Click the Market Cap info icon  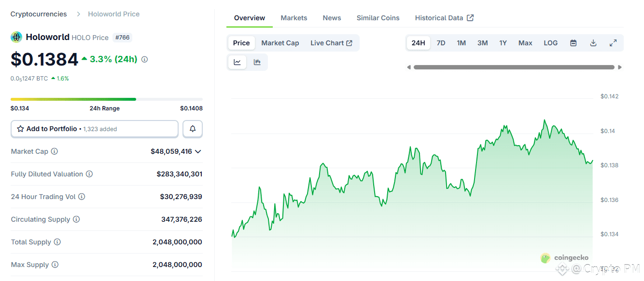pos(55,151)
